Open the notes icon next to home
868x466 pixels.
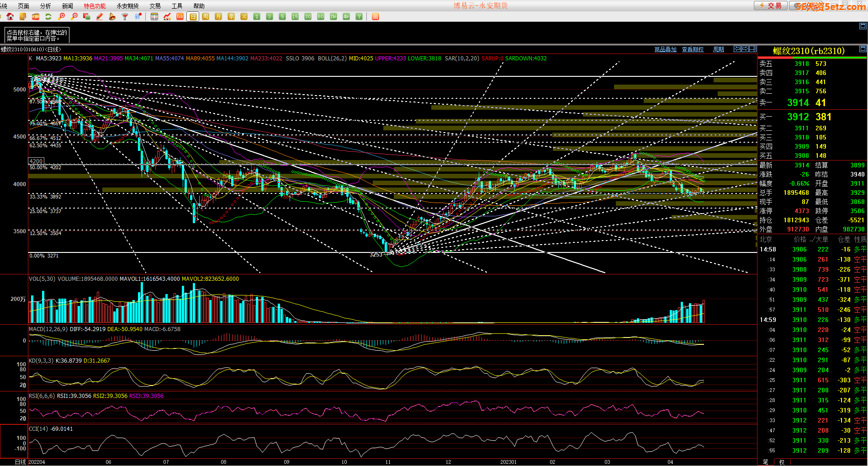click(23, 16)
